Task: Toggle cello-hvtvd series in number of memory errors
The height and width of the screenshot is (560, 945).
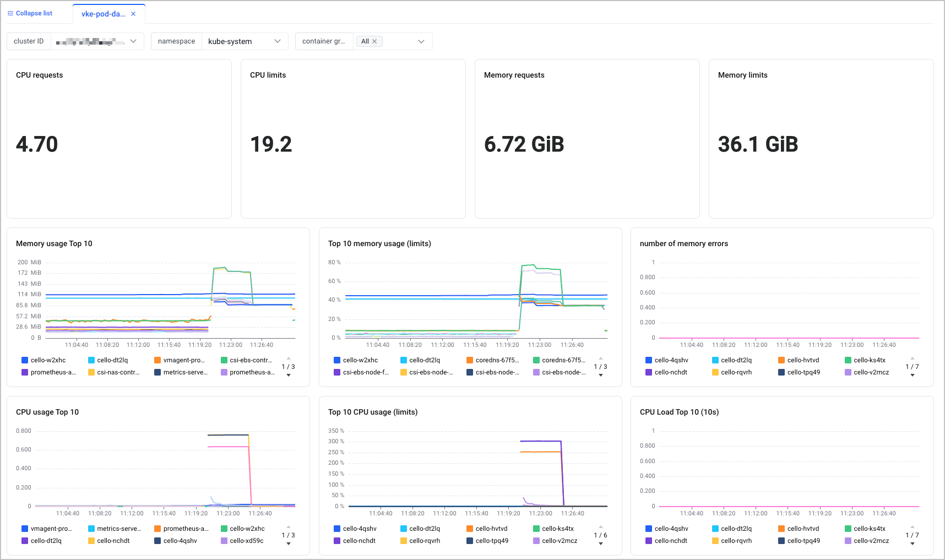Action: 799,360
